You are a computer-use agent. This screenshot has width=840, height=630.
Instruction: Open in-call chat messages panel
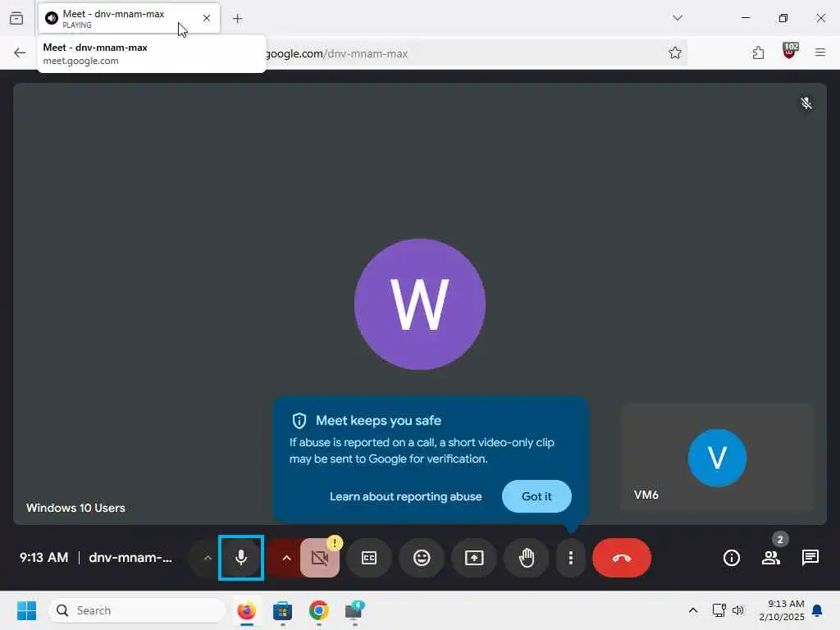tap(810, 558)
